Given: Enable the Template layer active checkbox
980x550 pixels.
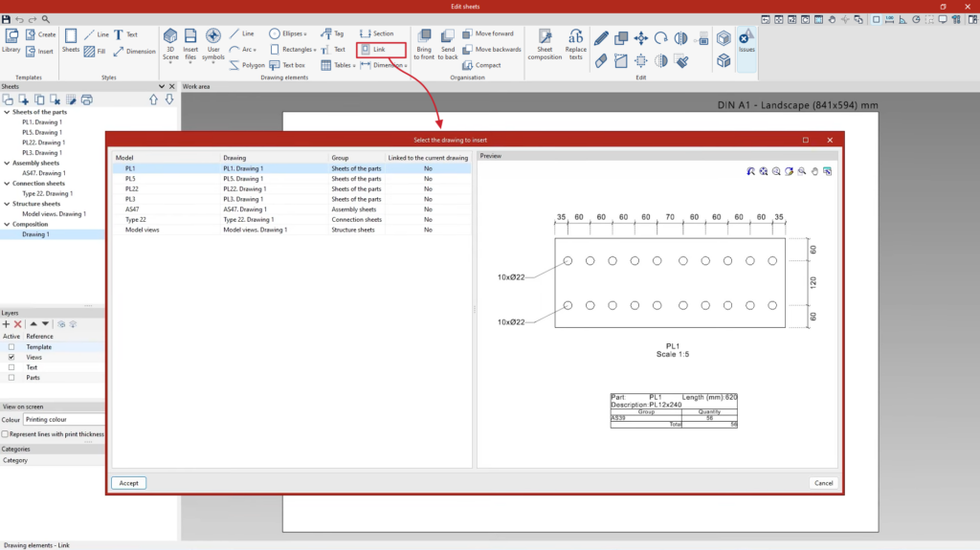Looking at the screenshot, I should click(x=11, y=347).
